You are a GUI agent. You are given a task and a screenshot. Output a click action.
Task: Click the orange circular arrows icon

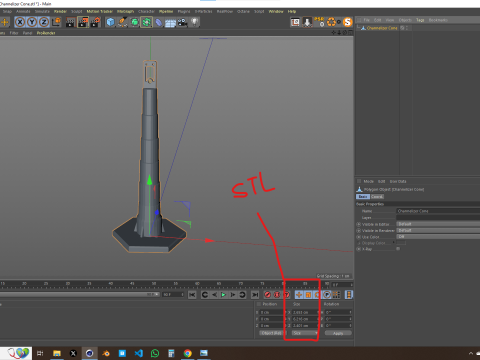[331, 22]
